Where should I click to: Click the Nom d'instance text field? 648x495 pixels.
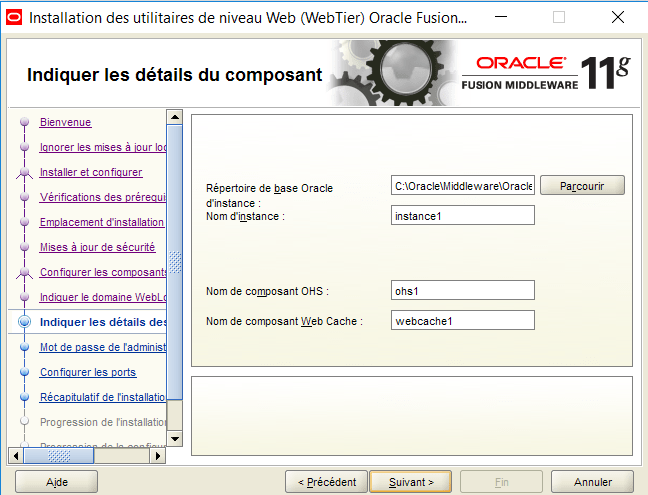click(x=464, y=215)
